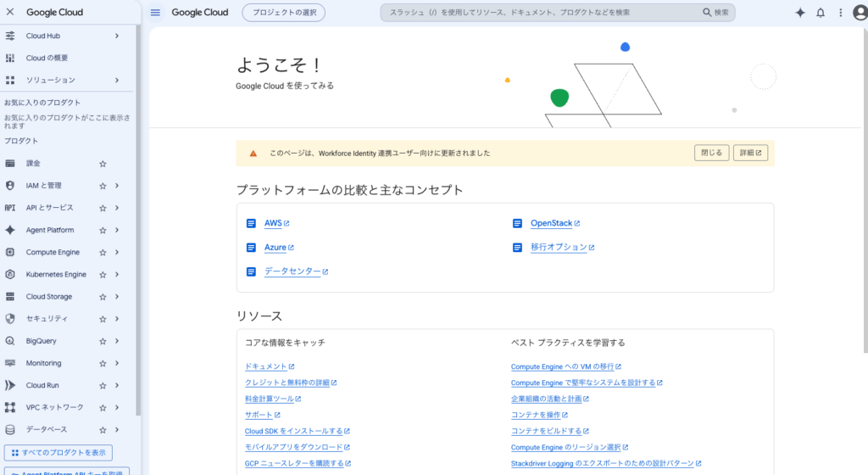Open the プロジェクトの選択 project picker
The height and width of the screenshot is (475, 868).
click(283, 12)
